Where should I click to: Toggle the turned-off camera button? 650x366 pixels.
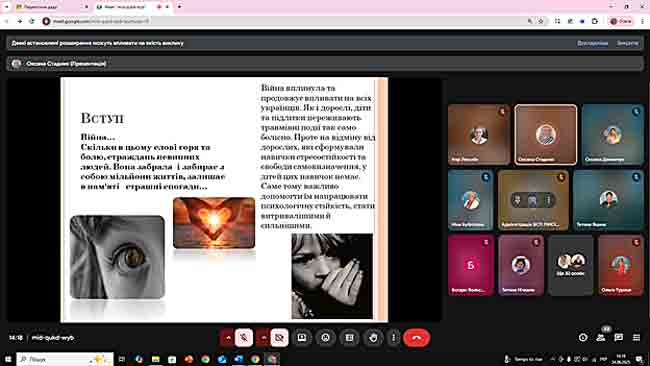[279, 338]
